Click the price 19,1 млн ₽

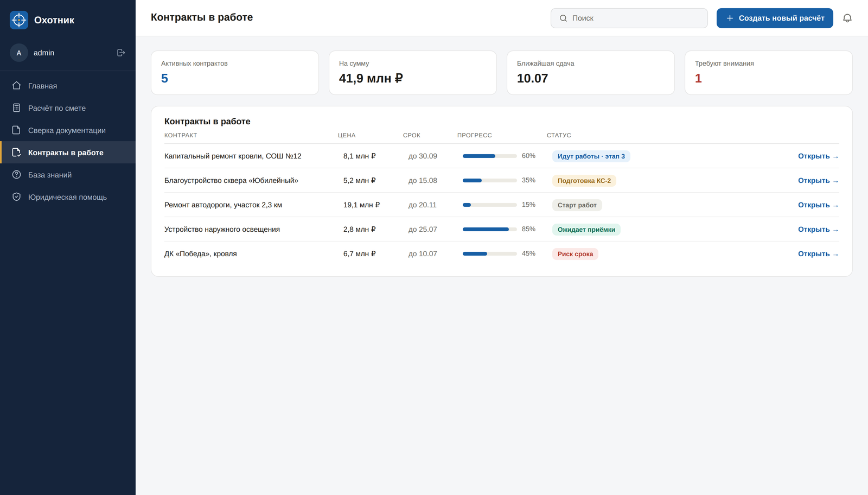[x=361, y=205]
